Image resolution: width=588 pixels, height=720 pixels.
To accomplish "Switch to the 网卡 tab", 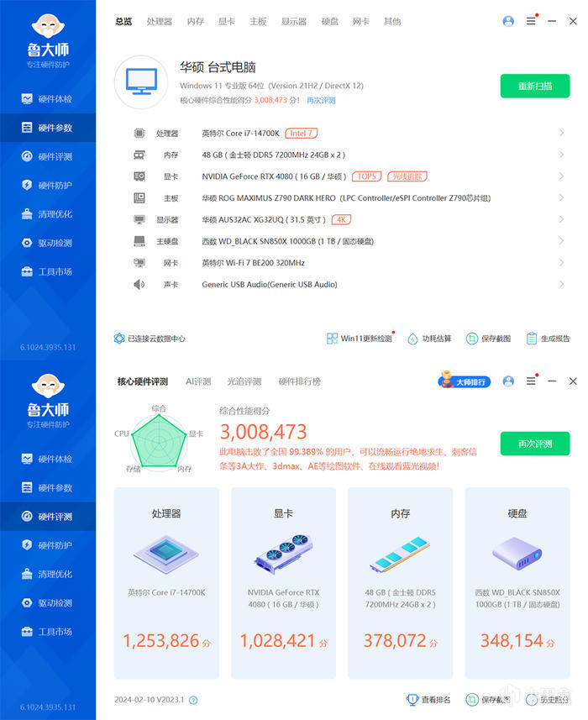I will click(x=361, y=21).
